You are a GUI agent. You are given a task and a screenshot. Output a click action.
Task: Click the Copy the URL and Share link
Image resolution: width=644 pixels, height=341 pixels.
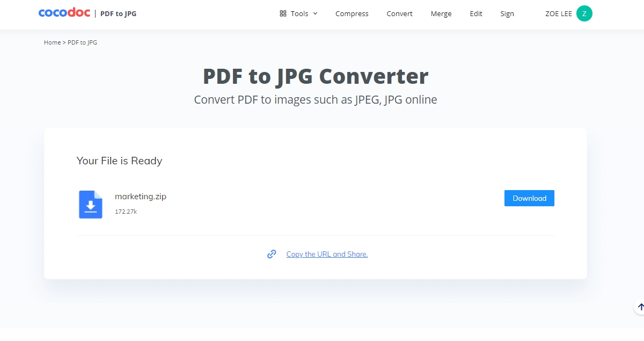coord(327,253)
